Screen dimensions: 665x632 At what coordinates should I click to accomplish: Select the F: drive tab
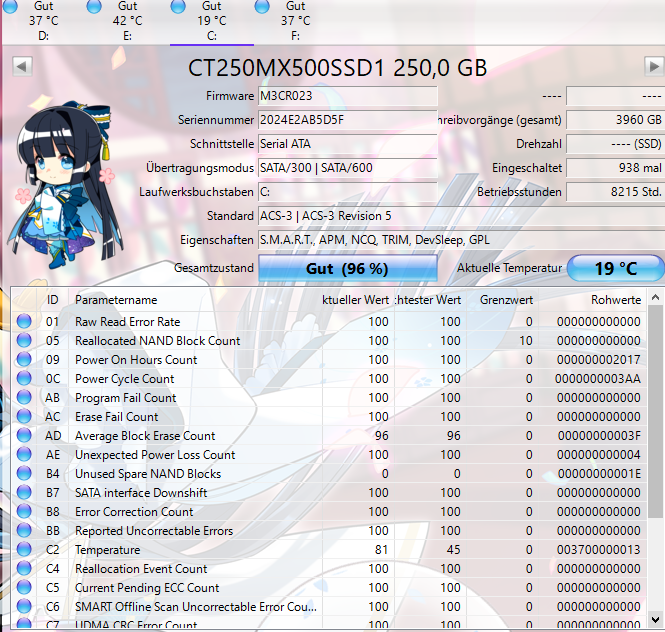pyautogui.click(x=296, y=21)
